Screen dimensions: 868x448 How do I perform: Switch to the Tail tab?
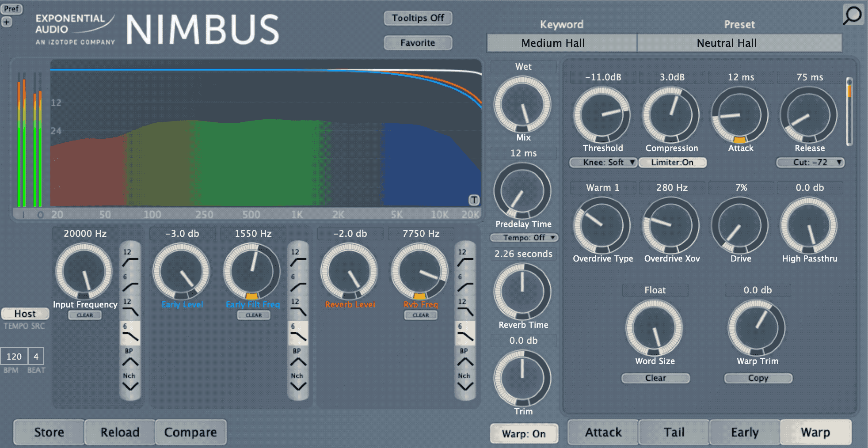click(x=674, y=432)
